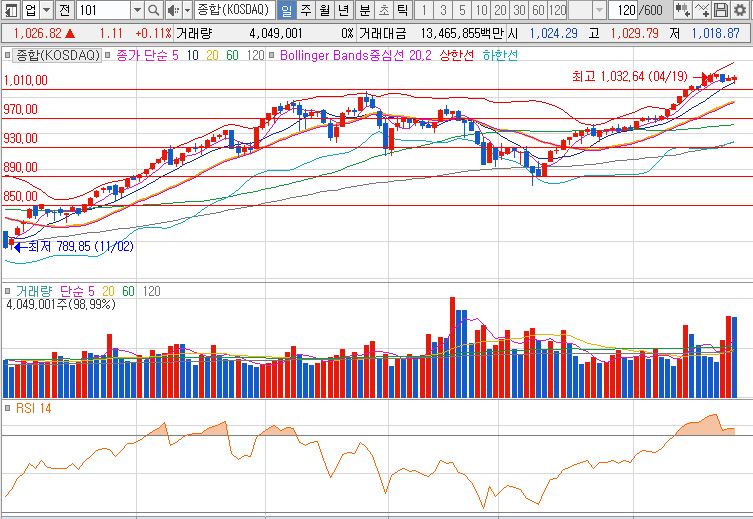
Task: Click the RSI 14 indicator label
Action: tap(34, 408)
